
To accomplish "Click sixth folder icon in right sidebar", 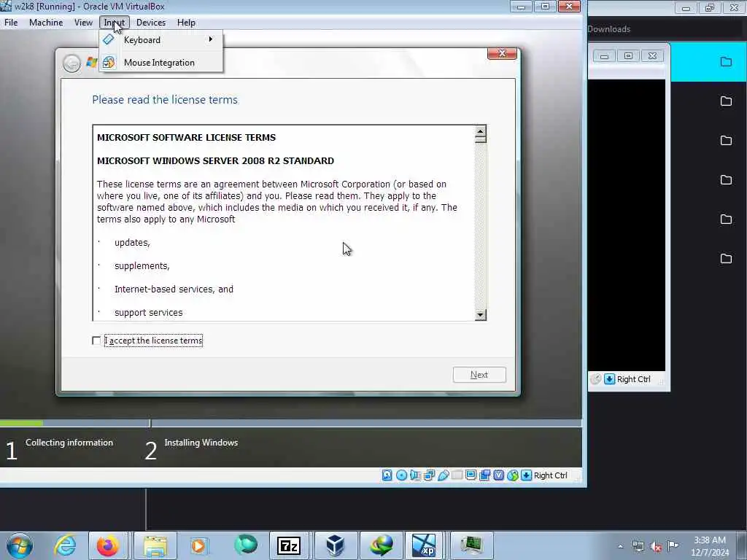I will pos(726,259).
